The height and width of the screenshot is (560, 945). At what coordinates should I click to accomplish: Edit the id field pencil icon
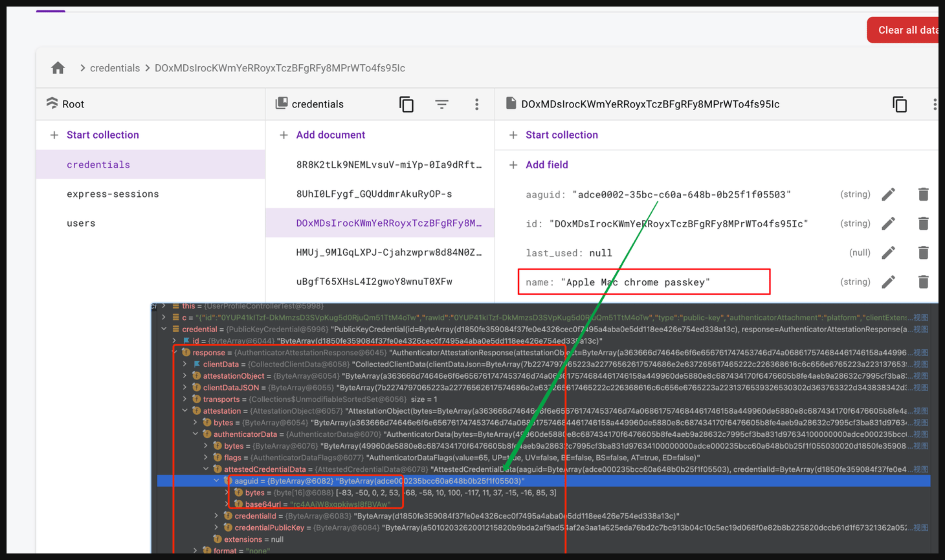(889, 224)
